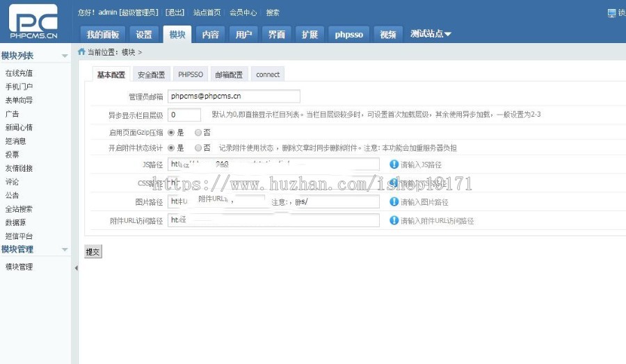This screenshot has width=626, height=364.
Task: Open the 内容 top menu
Action: [210, 34]
